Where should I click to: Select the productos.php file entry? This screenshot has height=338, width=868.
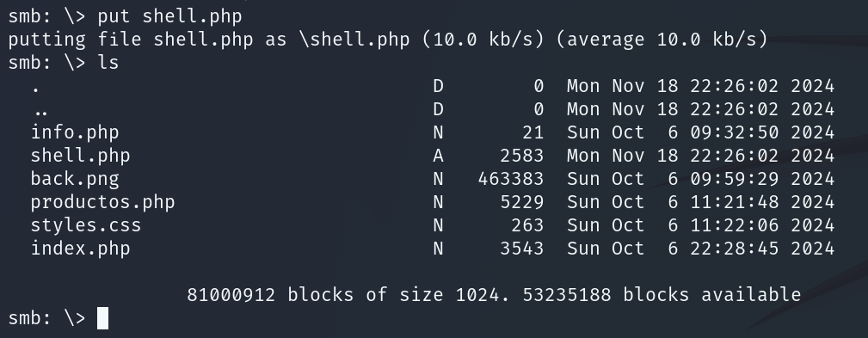point(102,202)
